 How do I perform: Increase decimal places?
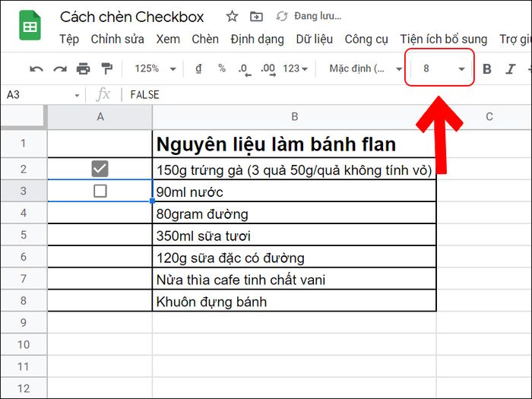pyautogui.click(x=268, y=70)
